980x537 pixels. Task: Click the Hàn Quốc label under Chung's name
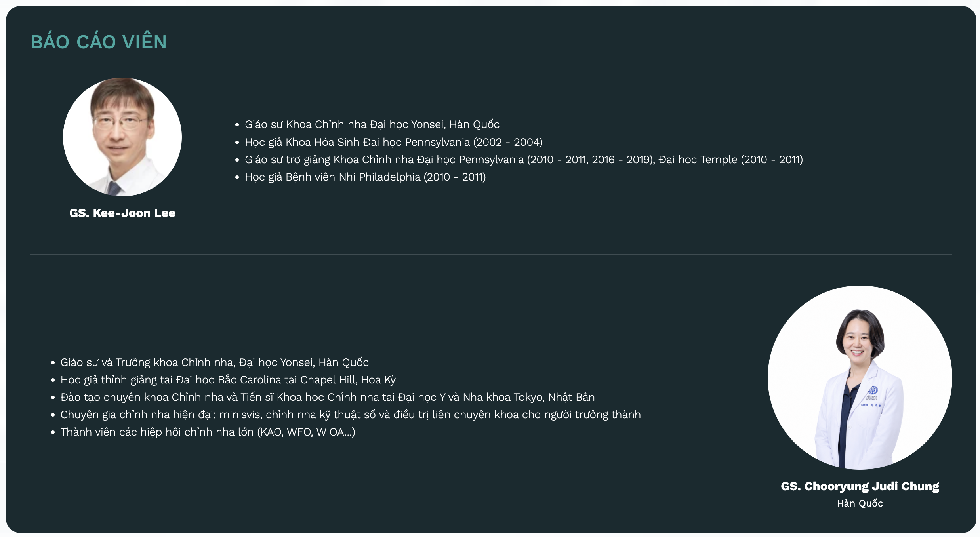860,503
